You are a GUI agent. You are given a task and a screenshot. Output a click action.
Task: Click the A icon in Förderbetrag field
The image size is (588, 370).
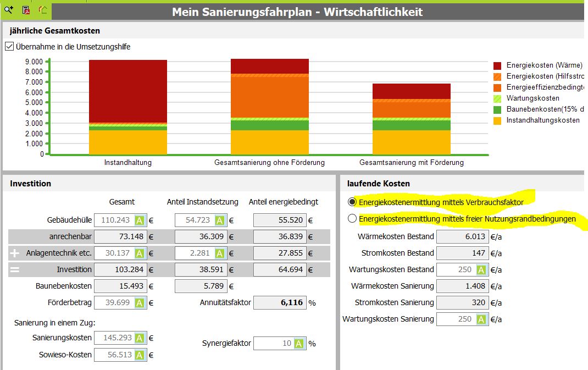click(x=140, y=303)
